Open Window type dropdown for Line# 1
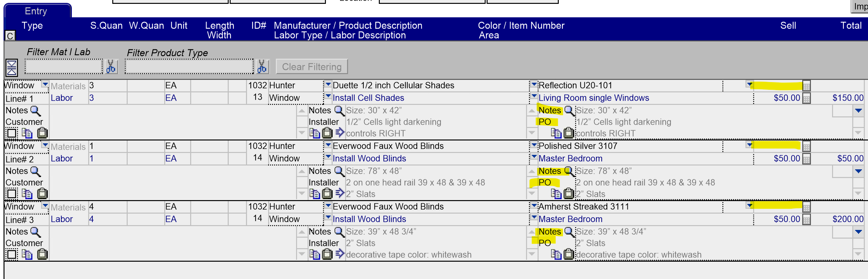The width and height of the screenshot is (868, 279). click(x=45, y=84)
